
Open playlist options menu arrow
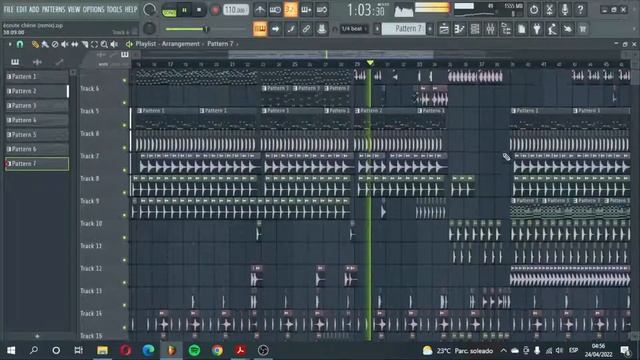coord(10,44)
